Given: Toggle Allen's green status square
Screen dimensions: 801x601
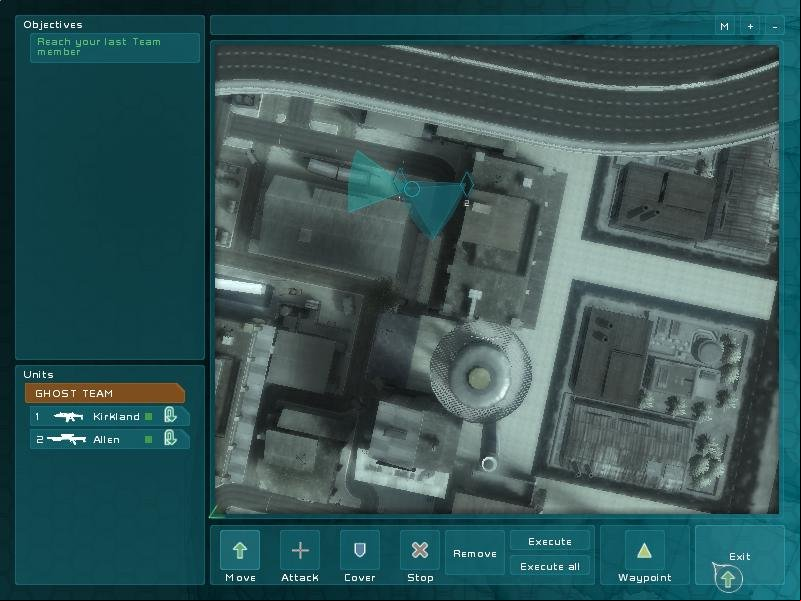Looking at the screenshot, I should (x=149, y=440).
